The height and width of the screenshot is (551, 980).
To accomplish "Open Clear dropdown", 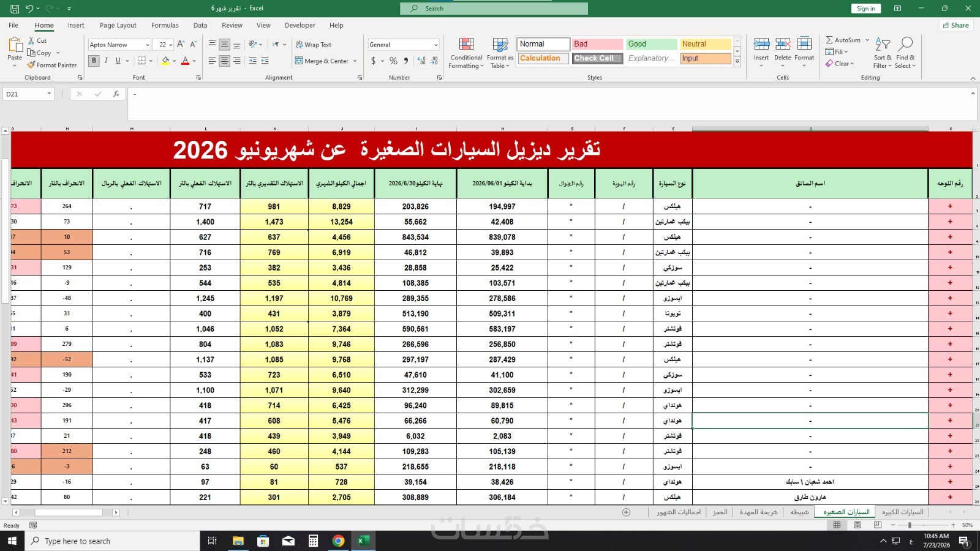I will [839, 64].
